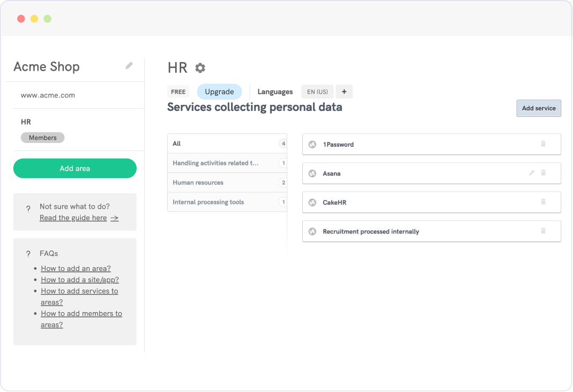
Task: Click the blue Upgrade button
Action: pyautogui.click(x=219, y=92)
